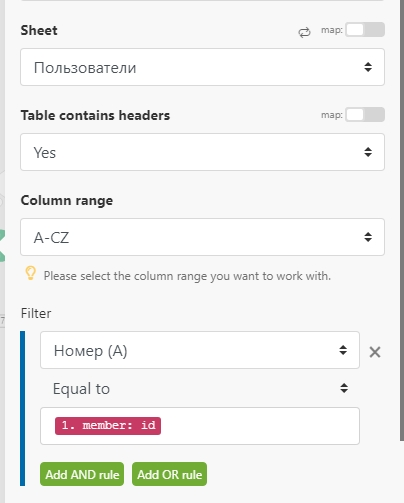The width and height of the screenshot is (404, 503).
Task: Toggle the map switch for Sheet
Action: [x=365, y=30]
